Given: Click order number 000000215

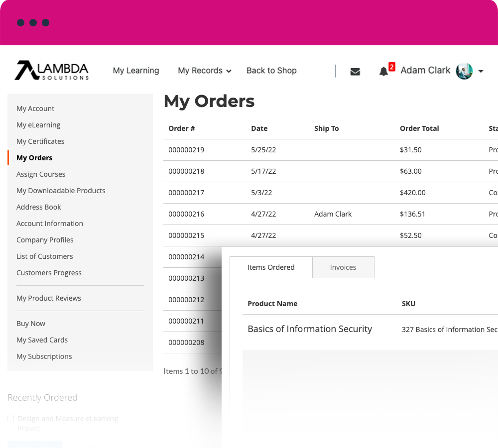Looking at the screenshot, I should pos(186,235).
